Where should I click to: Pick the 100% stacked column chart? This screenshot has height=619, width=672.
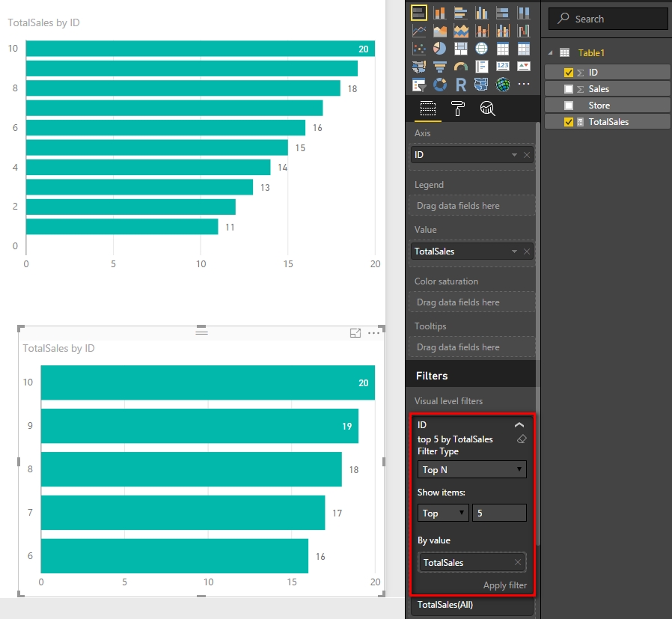tap(524, 13)
